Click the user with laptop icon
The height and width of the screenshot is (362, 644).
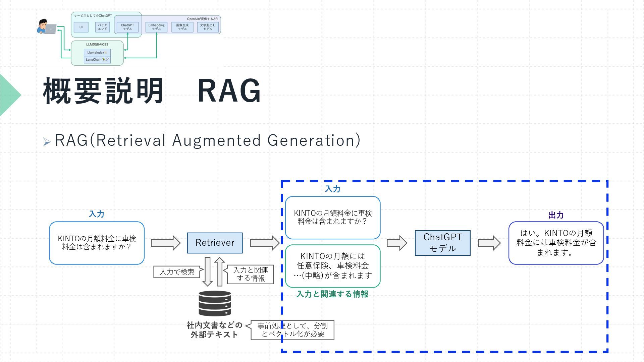46,27
